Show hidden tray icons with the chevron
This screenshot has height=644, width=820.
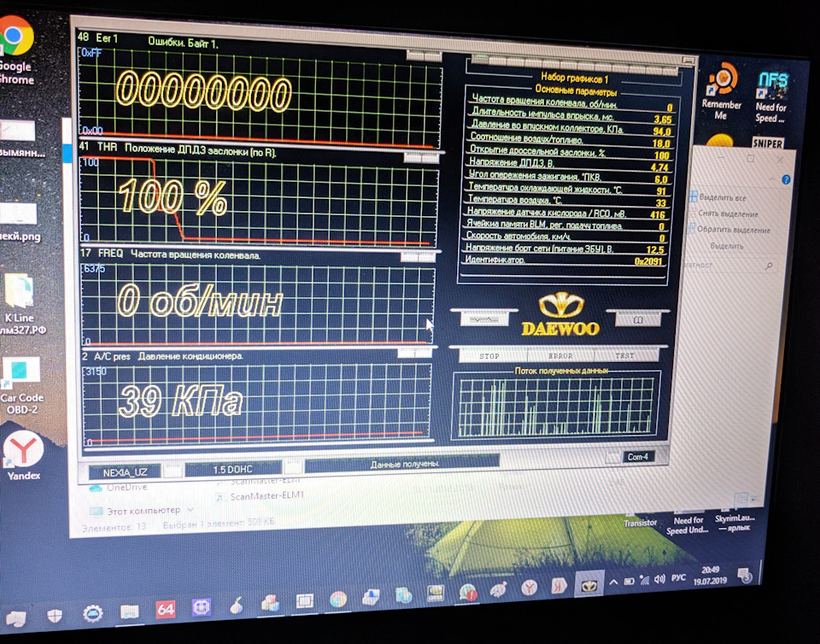click(x=613, y=582)
